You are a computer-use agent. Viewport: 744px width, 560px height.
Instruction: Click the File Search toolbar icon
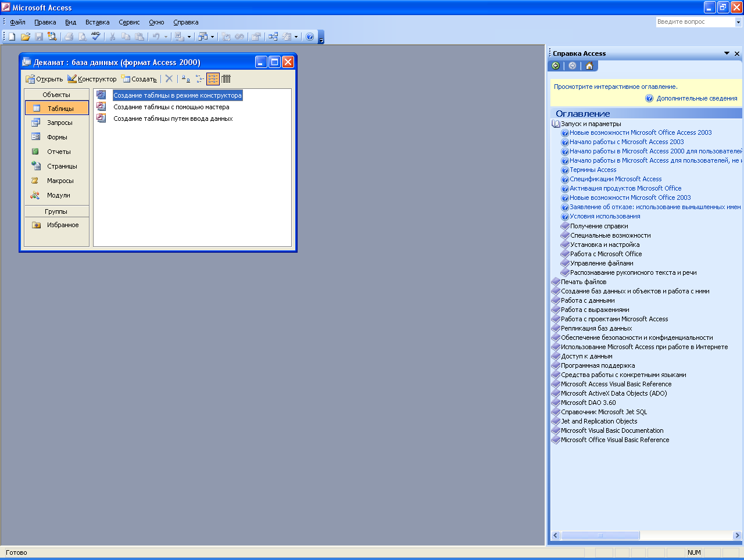tap(52, 37)
